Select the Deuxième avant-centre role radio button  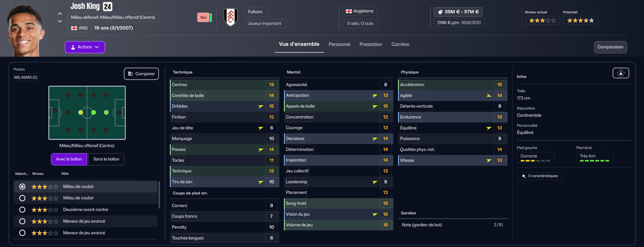point(22,210)
